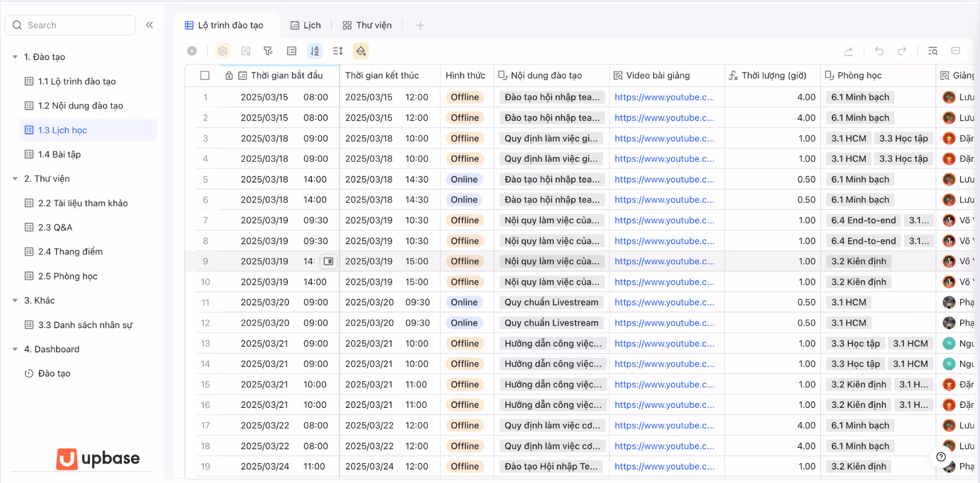Open the YouTube link in row 5
Image resolution: width=980 pixels, height=483 pixels.
point(664,179)
